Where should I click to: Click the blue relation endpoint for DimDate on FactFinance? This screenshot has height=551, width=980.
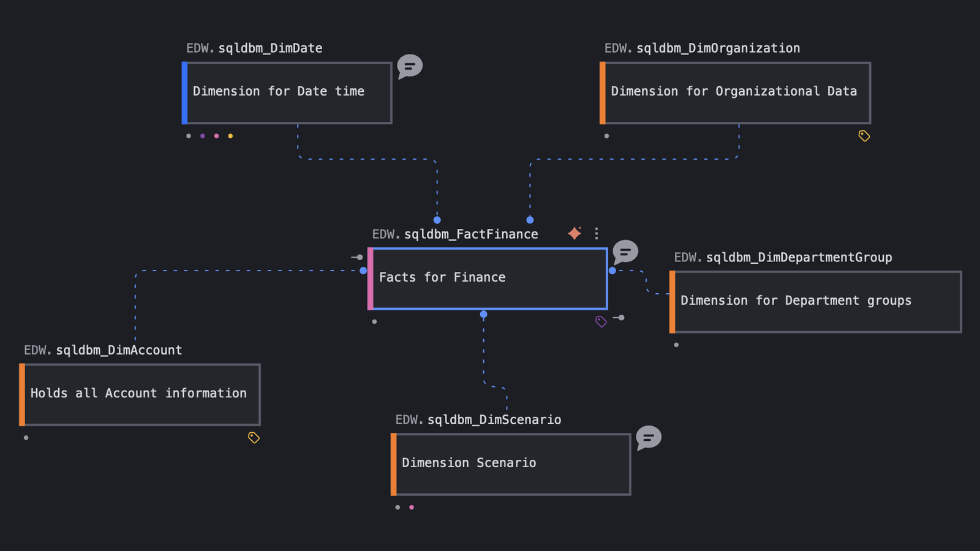point(437,220)
